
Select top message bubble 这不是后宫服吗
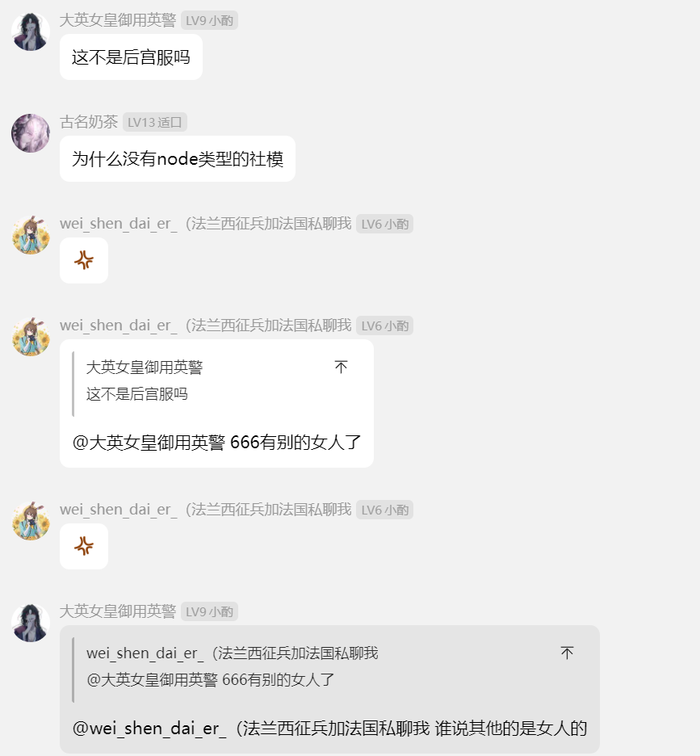click(131, 57)
